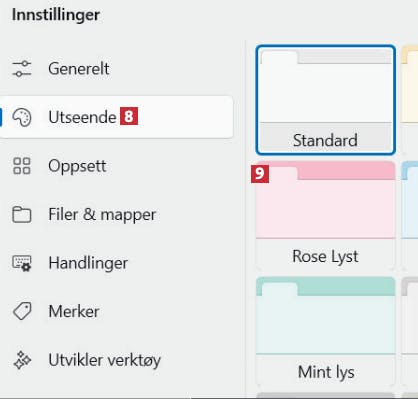
Task: Choose the Standard theme preview
Action: (x=326, y=100)
